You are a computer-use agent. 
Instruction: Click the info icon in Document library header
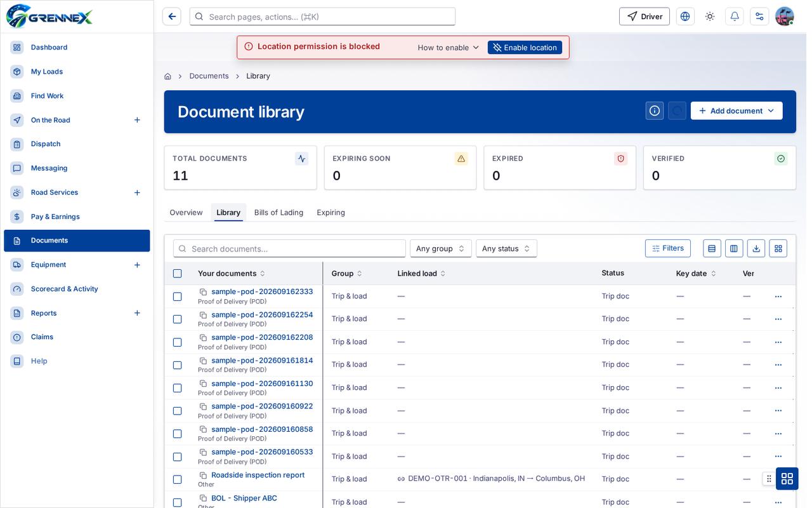[x=655, y=110]
